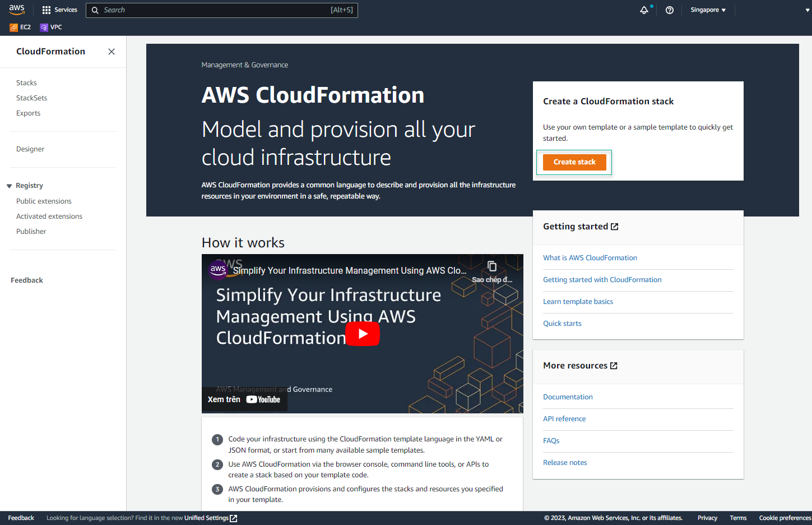Click the More resources external link icon
Image resolution: width=812 pixels, height=525 pixels.
(x=614, y=366)
